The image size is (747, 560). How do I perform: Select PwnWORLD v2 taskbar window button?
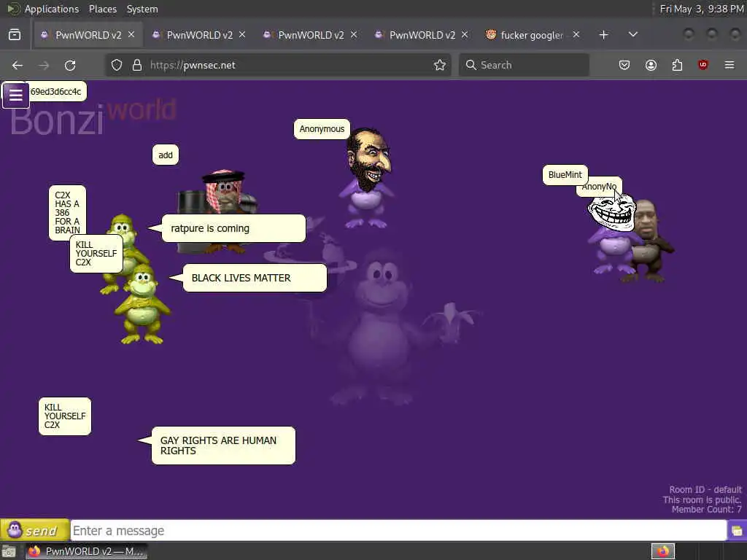pos(86,551)
